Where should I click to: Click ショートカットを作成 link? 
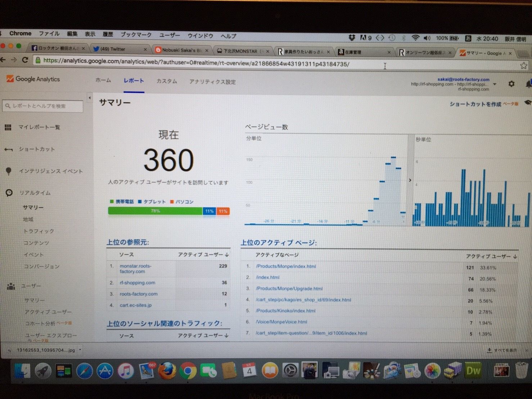pos(475,104)
